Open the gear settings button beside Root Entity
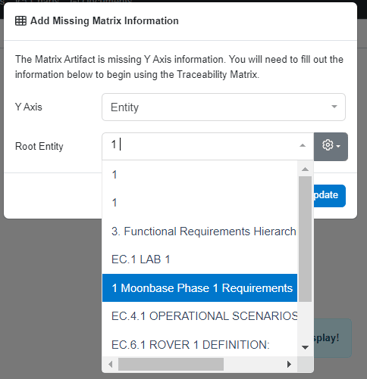Viewport: 367px width, 379px height. [331, 146]
